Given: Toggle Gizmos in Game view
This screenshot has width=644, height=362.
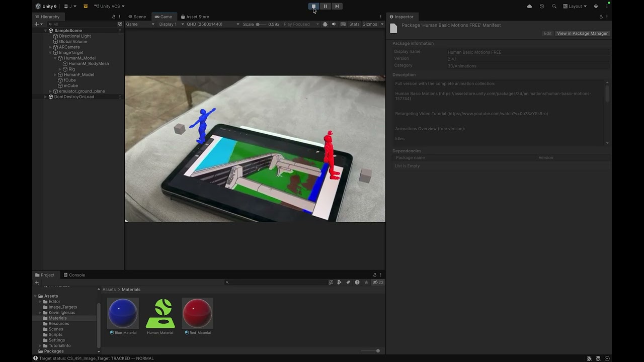Looking at the screenshot, I should [x=370, y=24].
